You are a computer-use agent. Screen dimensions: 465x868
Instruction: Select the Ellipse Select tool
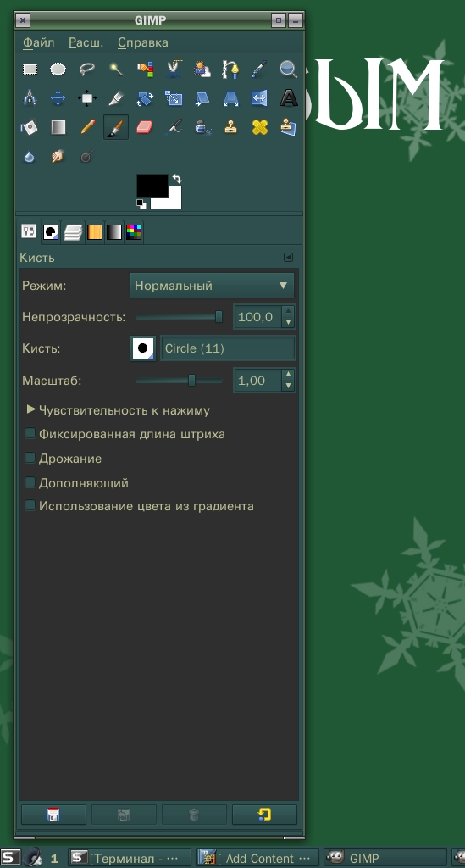(58, 70)
